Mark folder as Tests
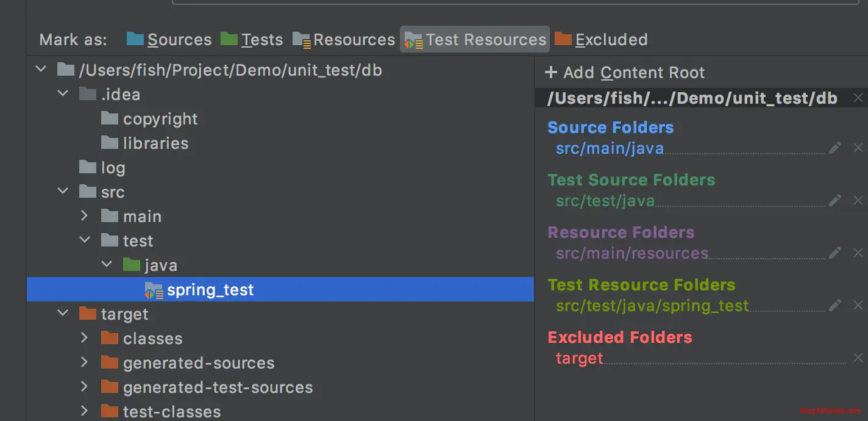Screen dimensions: 868x421 point(252,40)
